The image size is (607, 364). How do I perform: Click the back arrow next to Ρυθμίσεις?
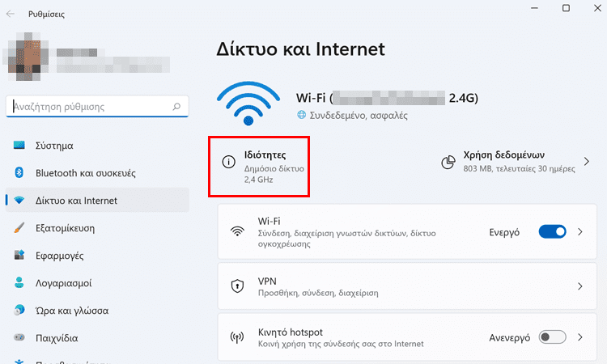coord(11,14)
